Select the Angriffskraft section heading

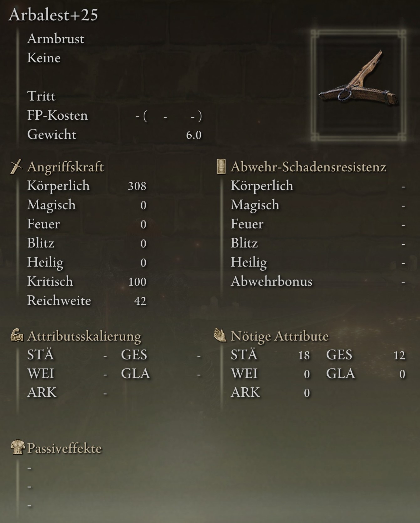tap(65, 167)
